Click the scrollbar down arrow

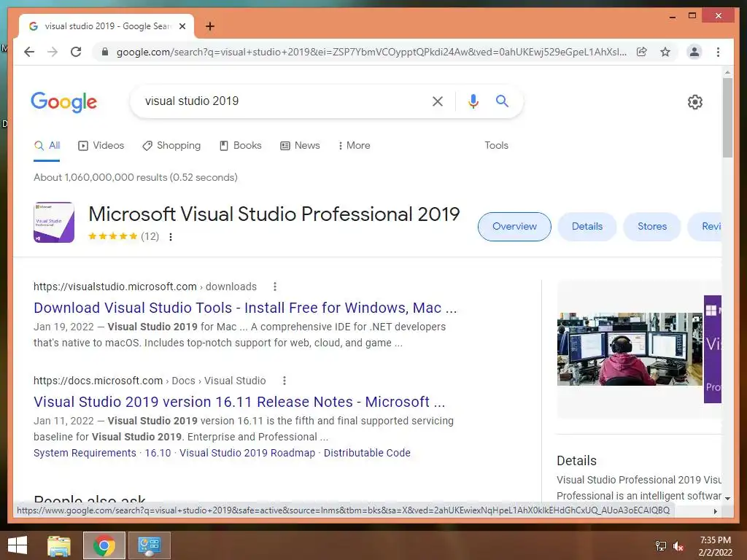coord(727,498)
